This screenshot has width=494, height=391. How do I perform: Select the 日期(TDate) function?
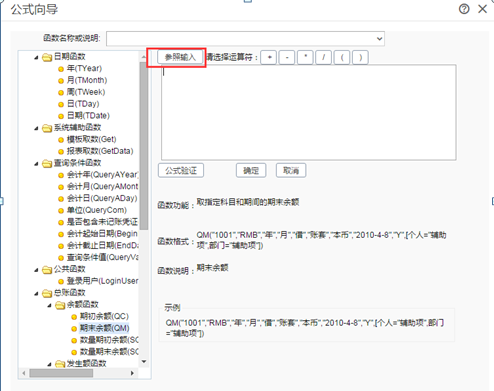point(88,116)
